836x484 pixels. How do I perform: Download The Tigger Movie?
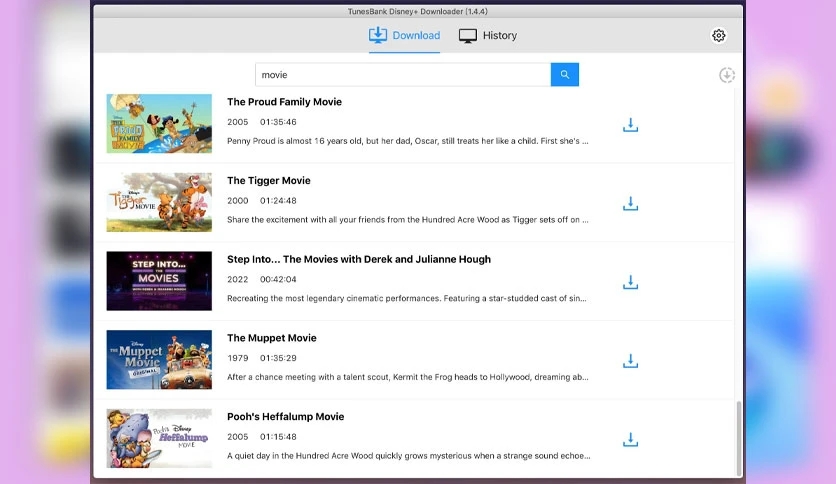(630, 204)
